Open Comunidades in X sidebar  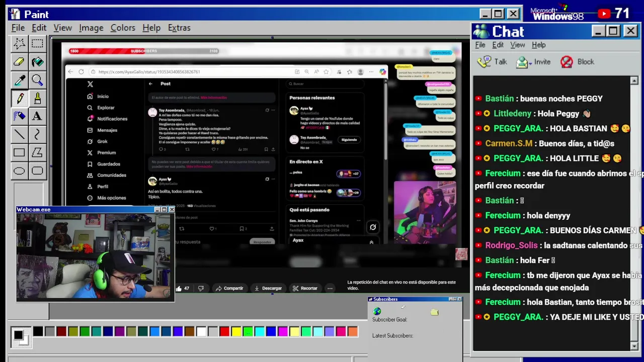pos(107,175)
